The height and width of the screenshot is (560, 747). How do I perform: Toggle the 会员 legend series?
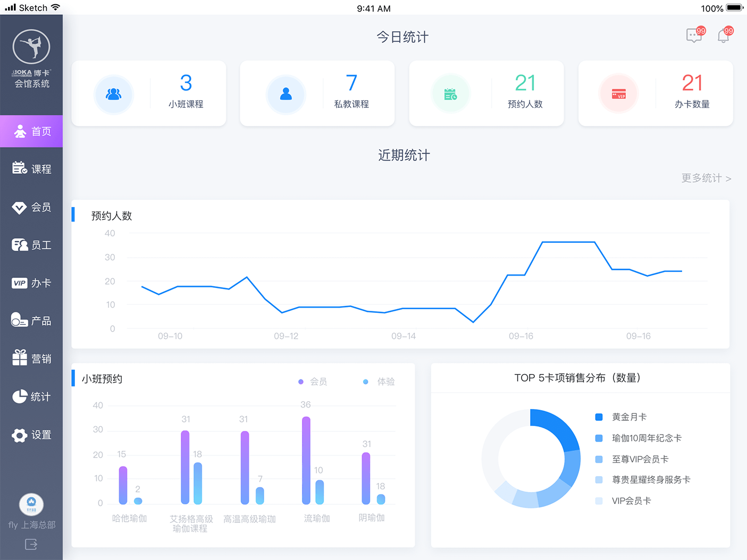pos(313,381)
